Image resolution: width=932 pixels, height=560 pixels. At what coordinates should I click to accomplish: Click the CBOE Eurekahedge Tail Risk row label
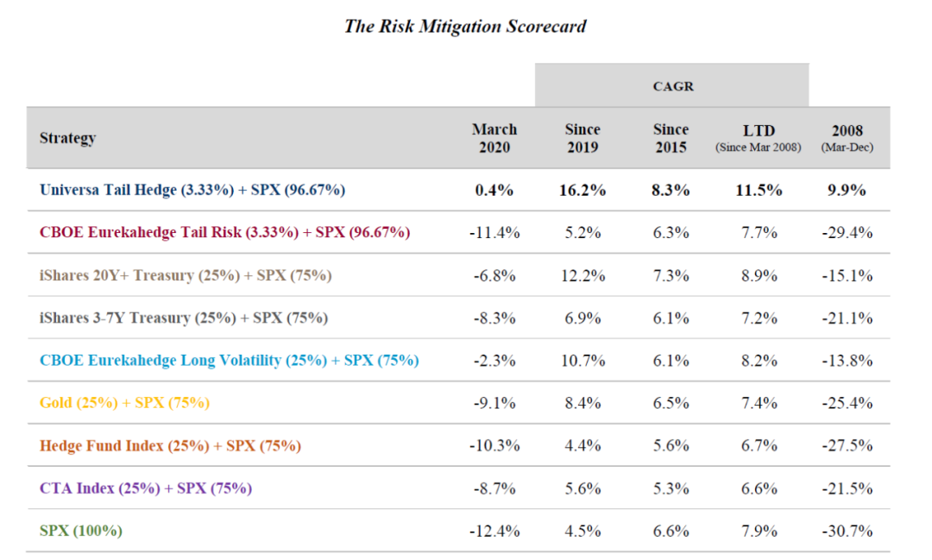[x=224, y=232]
